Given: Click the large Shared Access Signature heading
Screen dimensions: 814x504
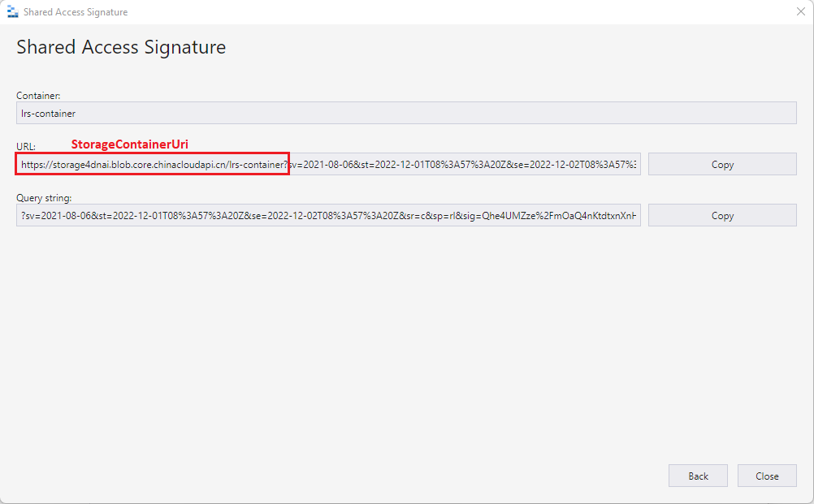Looking at the screenshot, I should pyautogui.click(x=121, y=47).
